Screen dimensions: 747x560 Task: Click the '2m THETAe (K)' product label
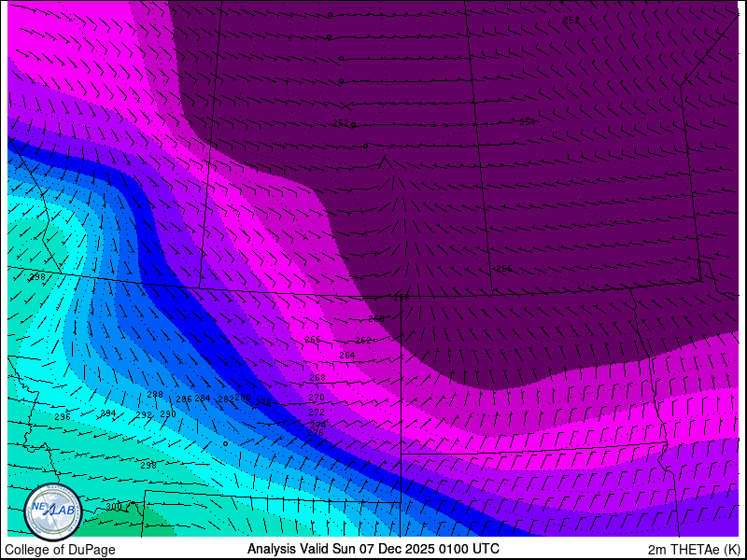pos(693,550)
